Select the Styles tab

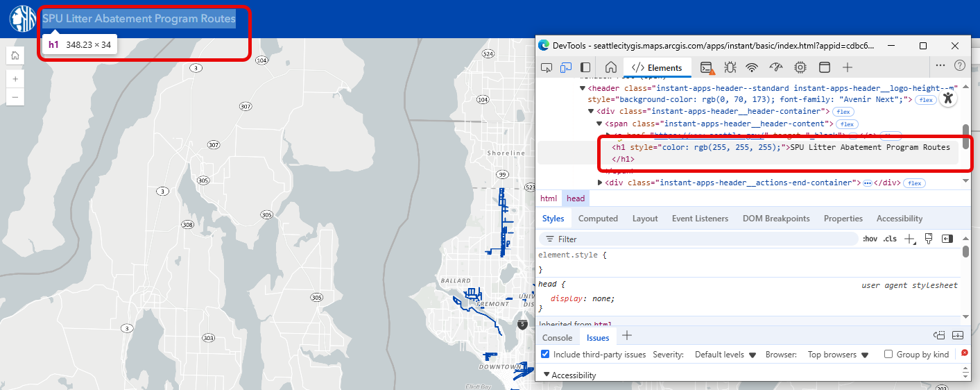tap(553, 219)
